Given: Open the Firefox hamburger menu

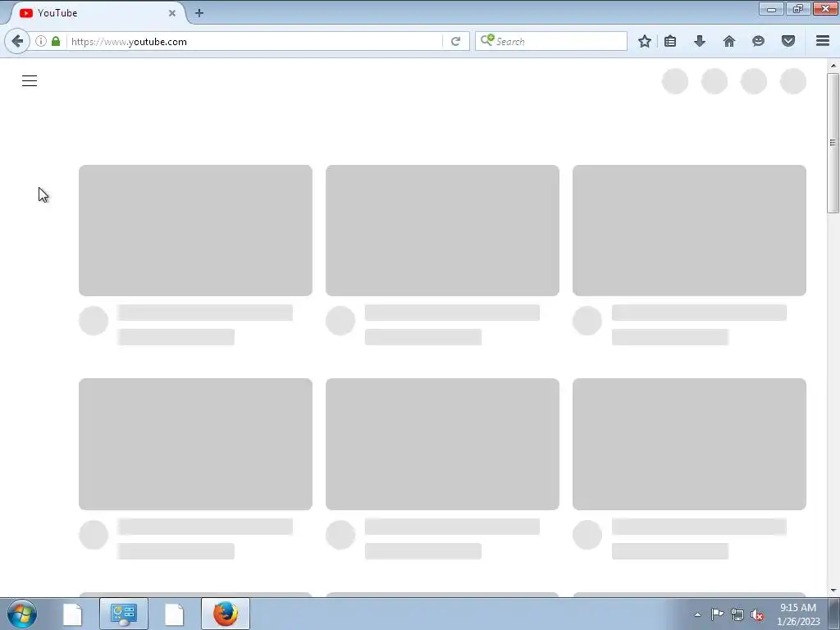Looking at the screenshot, I should point(823,41).
